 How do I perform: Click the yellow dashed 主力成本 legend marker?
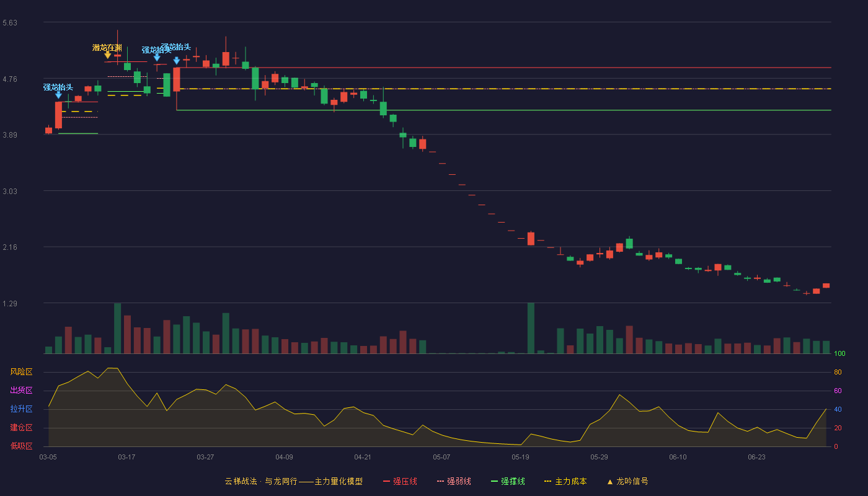point(547,481)
